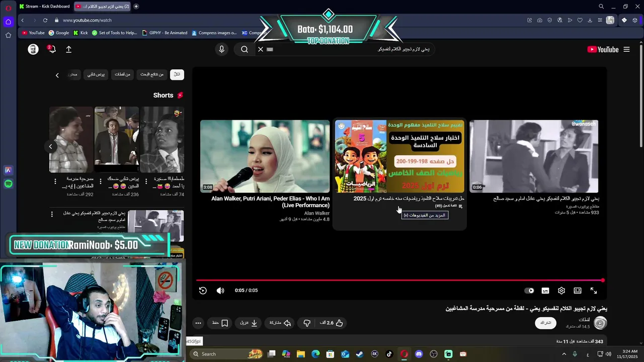Open options for the 'يونس شلبي ضحك' short
This screenshot has height=362, width=644.
[101, 180]
